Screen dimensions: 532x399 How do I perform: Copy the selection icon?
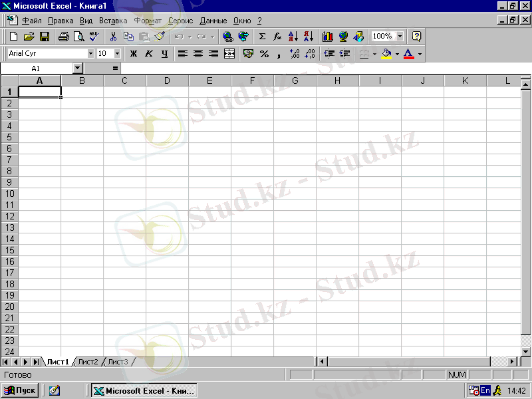128,37
